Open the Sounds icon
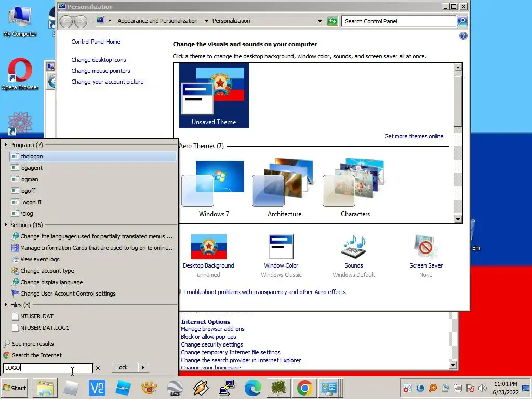The width and height of the screenshot is (532, 399). pyautogui.click(x=353, y=247)
